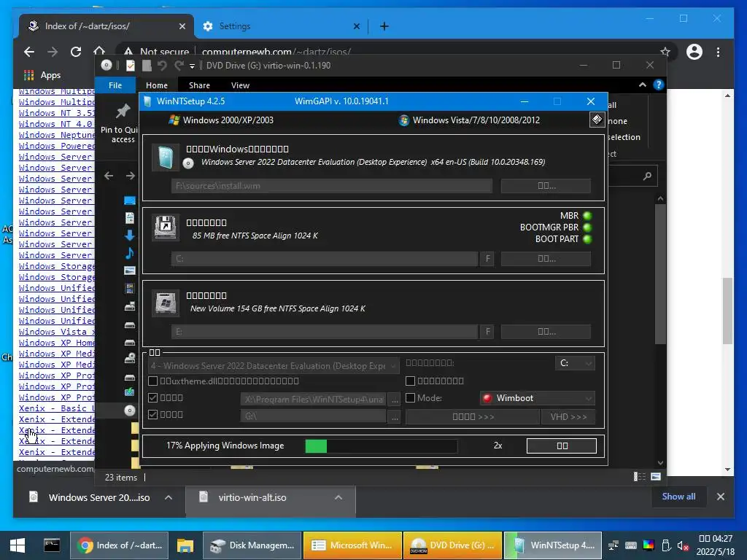
Task: Click the install.wim source image icon
Action: (x=166, y=157)
